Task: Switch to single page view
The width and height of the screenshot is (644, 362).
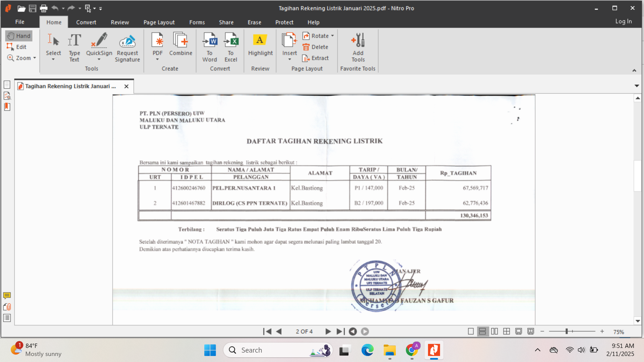Action: click(x=471, y=331)
